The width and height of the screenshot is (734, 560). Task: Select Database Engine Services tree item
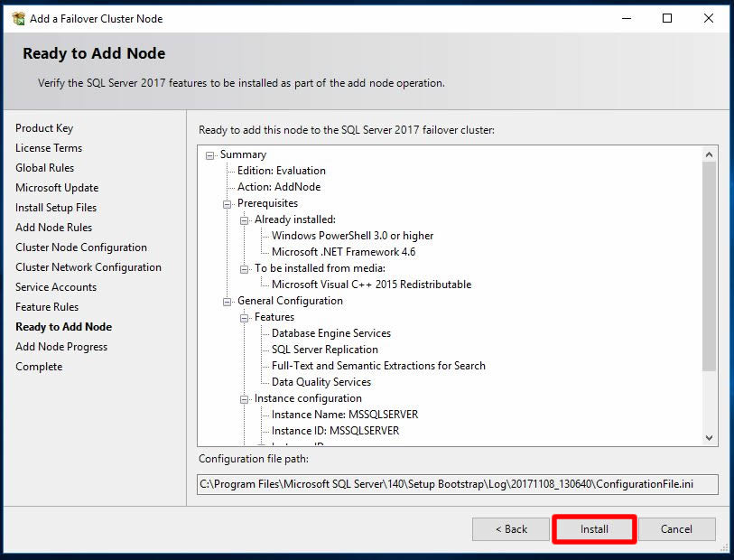tap(330, 333)
